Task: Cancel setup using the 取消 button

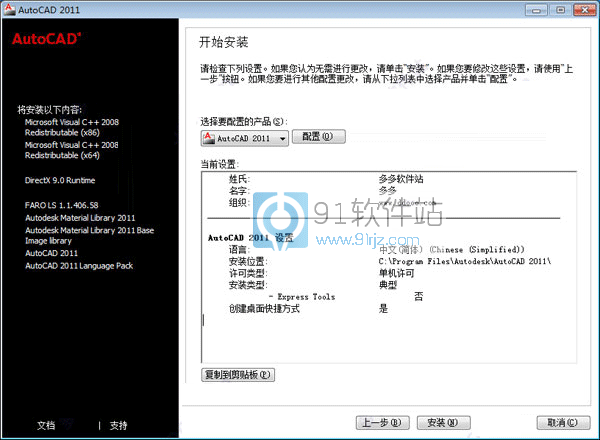Action: tap(555, 422)
